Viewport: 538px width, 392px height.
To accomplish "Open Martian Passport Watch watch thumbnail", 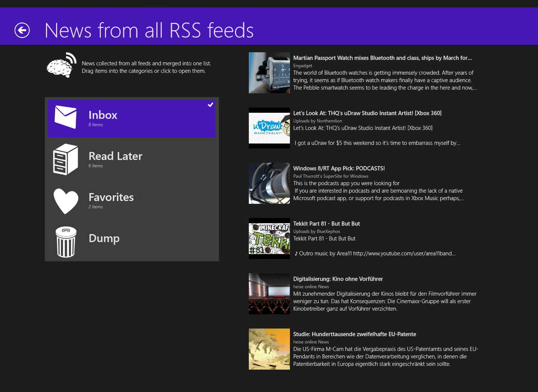I will tap(269, 73).
